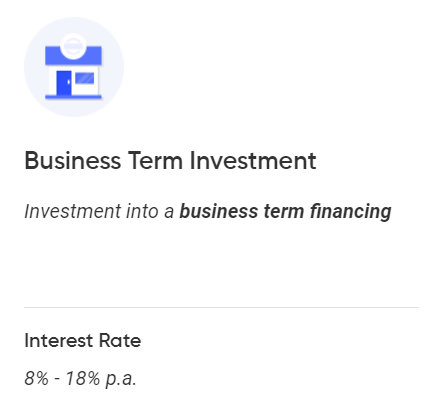Click the word Investment in the title
Screen dimensions: 430x412
pyautogui.click(x=253, y=161)
